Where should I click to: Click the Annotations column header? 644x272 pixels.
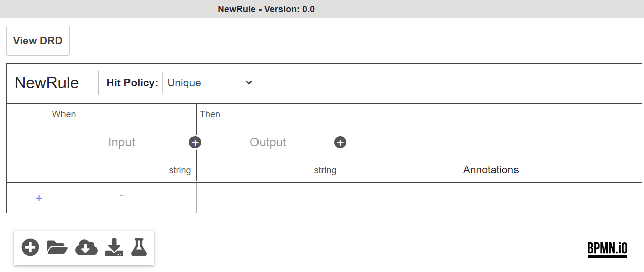tap(491, 170)
